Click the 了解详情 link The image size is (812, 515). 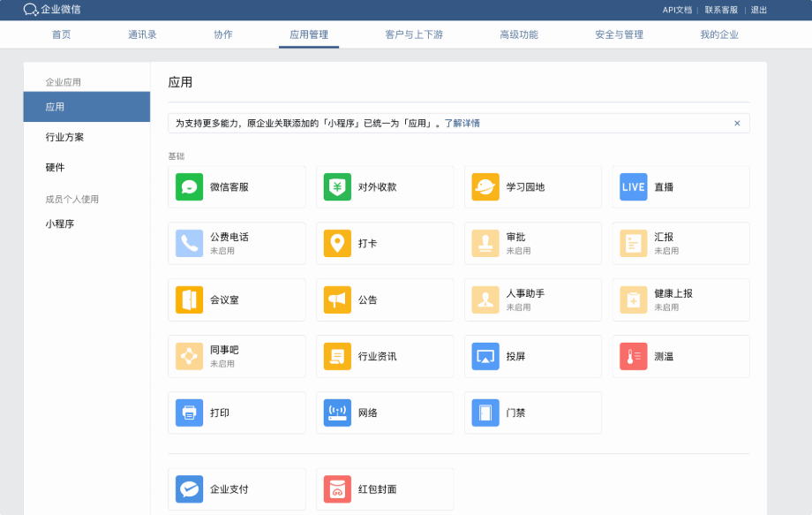click(462, 123)
